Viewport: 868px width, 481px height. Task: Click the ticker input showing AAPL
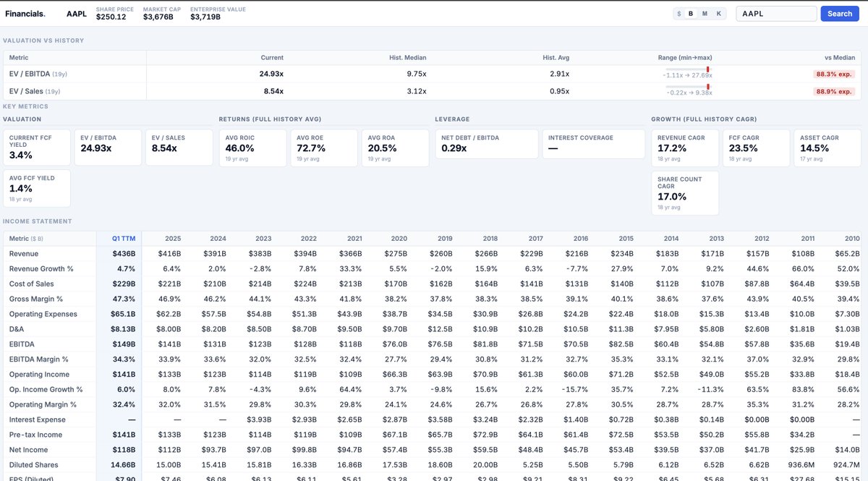coord(776,13)
